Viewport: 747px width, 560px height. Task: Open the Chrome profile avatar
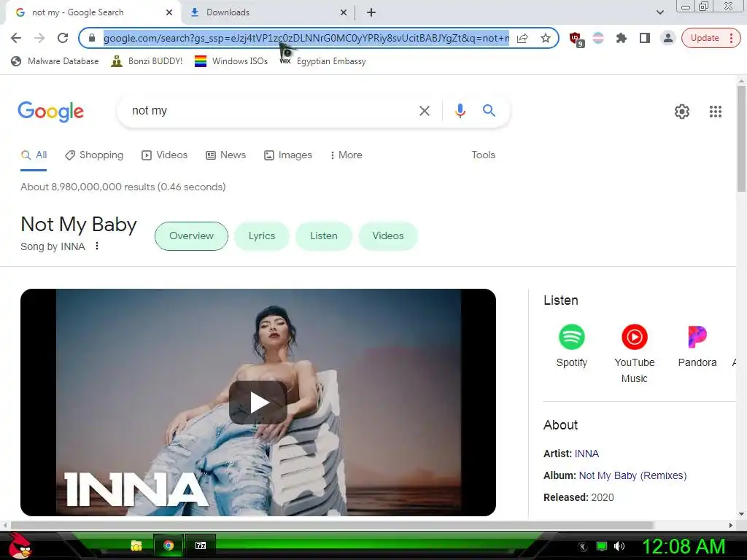coord(668,38)
